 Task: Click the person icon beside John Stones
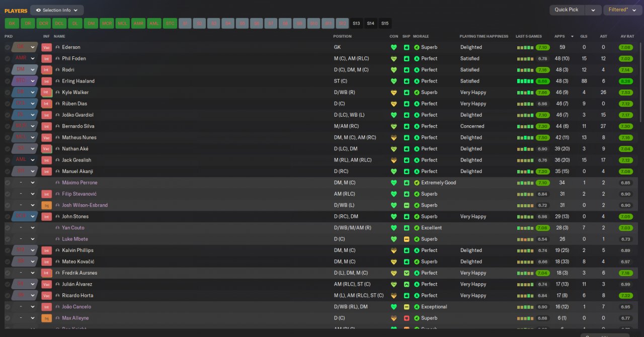(x=57, y=217)
